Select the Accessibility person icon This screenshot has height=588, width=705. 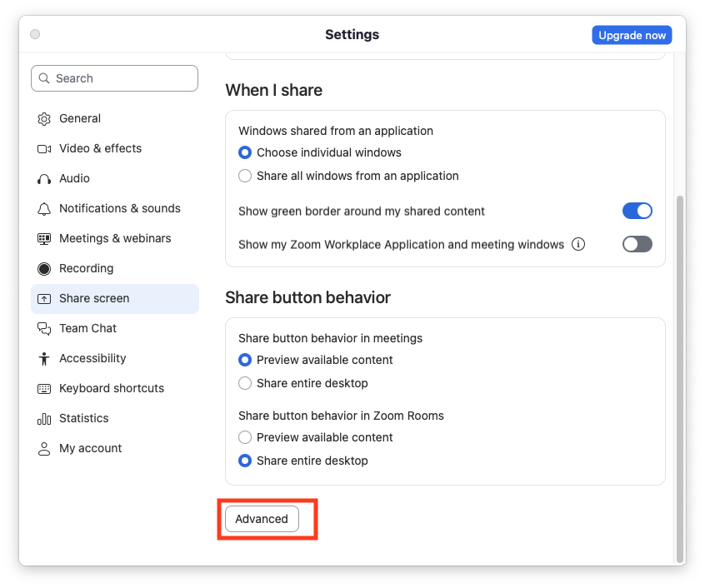(x=43, y=358)
